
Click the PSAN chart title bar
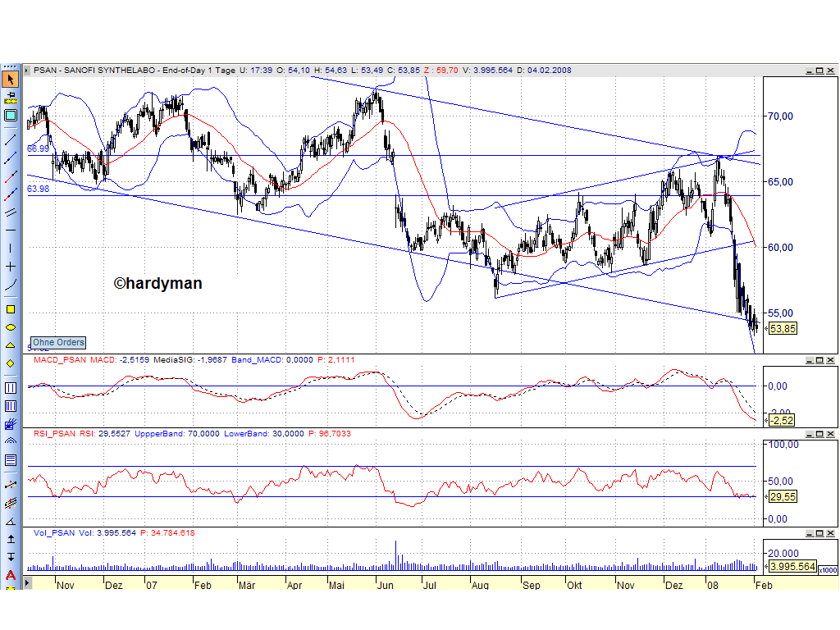point(328,70)
